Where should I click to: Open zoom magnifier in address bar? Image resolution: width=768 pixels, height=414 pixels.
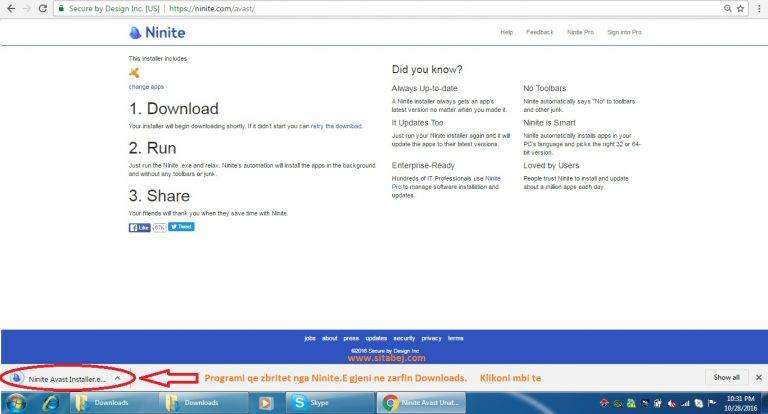click(728, 8)
